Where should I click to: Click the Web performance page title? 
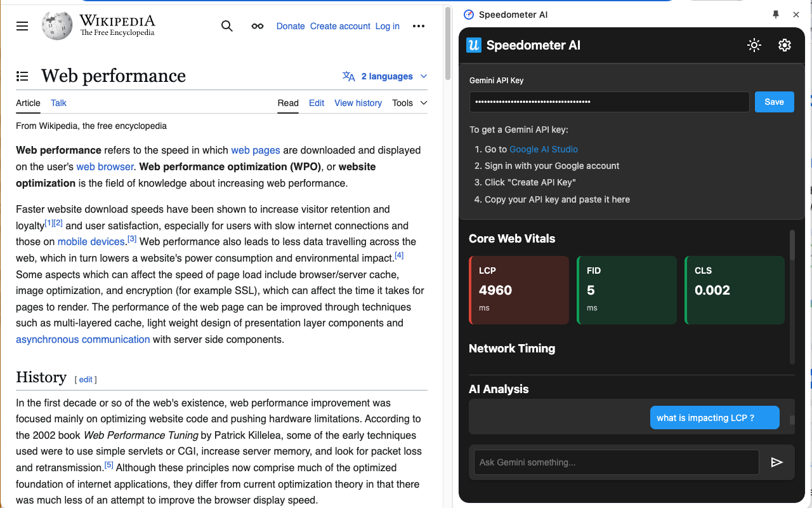[114, 76]
